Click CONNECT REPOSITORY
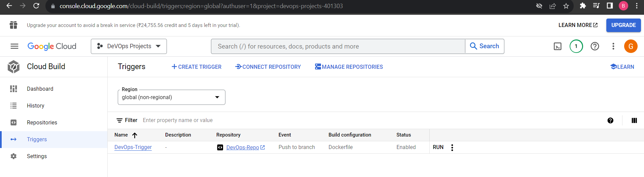 pos(268,67)
